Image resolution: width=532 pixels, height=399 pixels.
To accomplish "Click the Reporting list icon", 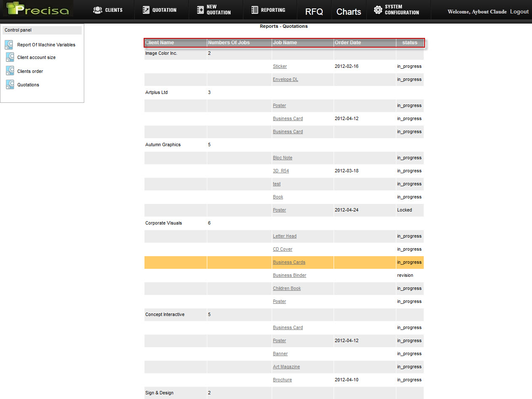I will [254, 10].
